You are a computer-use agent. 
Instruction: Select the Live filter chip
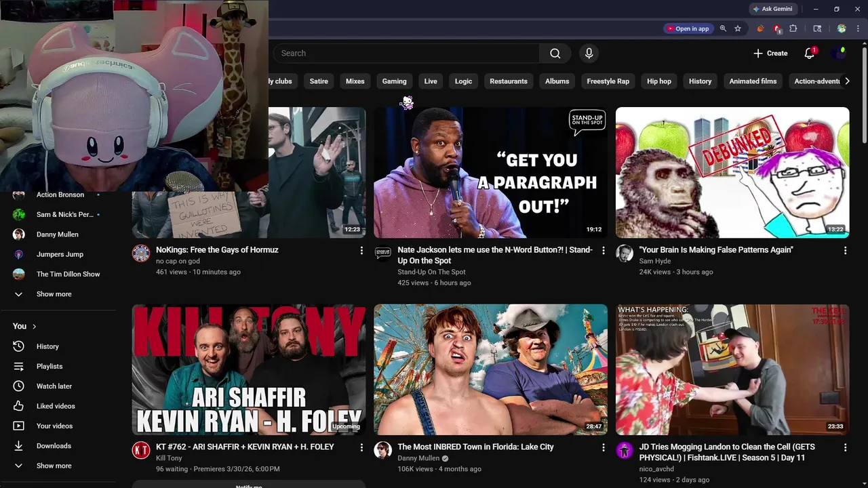[431, 81]
